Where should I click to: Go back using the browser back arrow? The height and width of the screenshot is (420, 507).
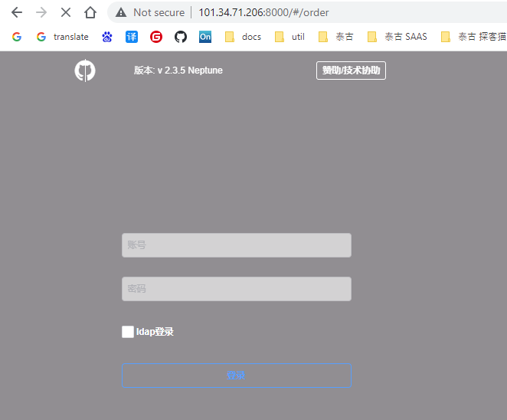point(17,12)
